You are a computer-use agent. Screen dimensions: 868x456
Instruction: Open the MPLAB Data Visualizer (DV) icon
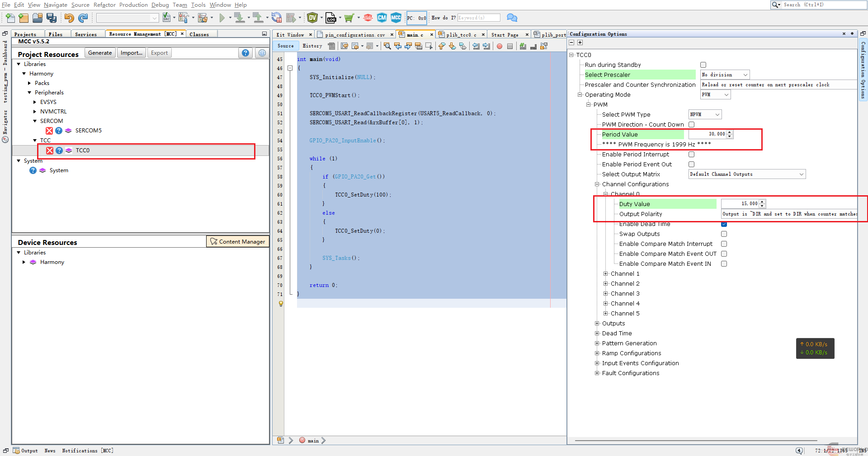[312, 18]
